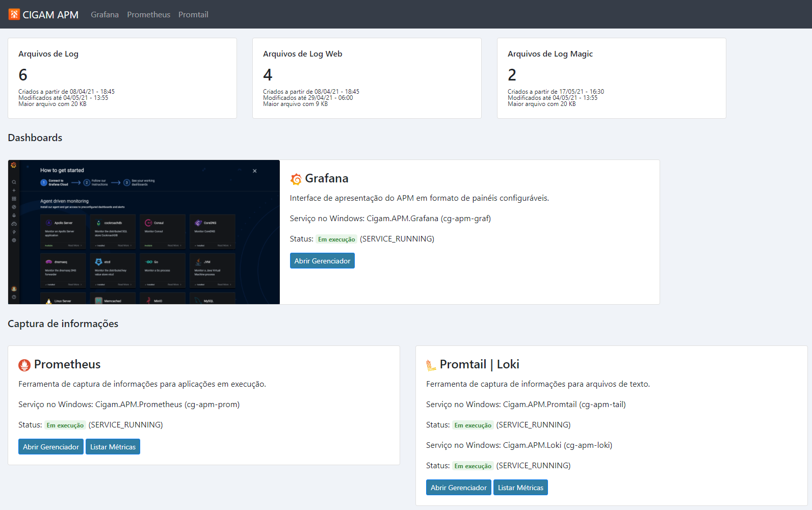Viewport: 812px width, 510px height.
Task: Click the "Dashboards" section heading
Action: click(35, 138)
